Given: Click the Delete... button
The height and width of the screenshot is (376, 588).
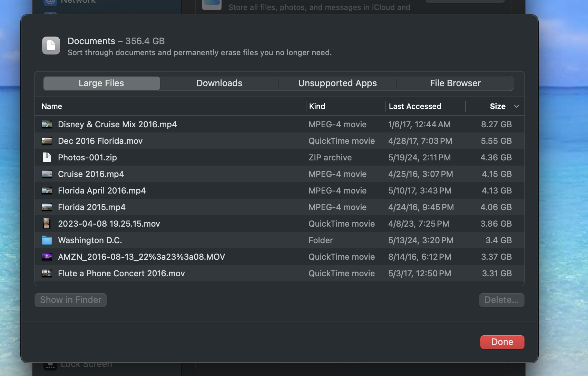Looking at the screenshot, I should pyautogui.click(x=502, y=300).
